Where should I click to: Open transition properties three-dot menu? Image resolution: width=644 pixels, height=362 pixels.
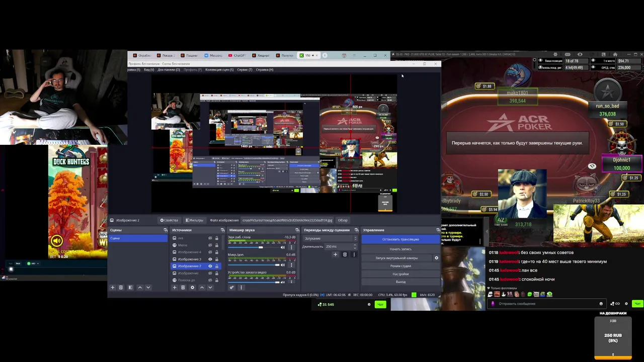click(354, 254)
